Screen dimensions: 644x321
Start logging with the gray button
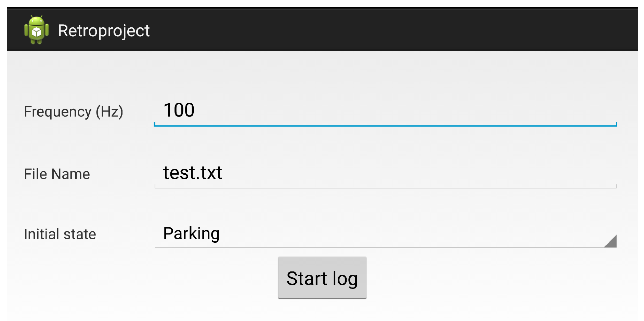click(322, 278)
